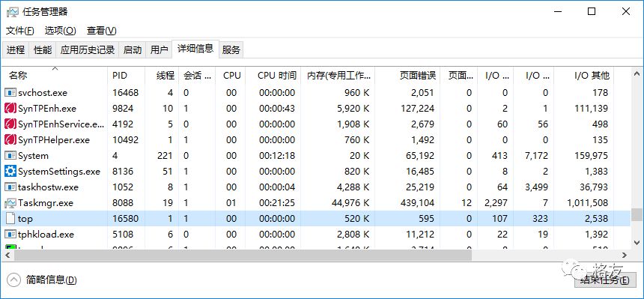The width and height of the screenshot is (644, 299).
Task: Click the svchost.exe process icon
Action: coord(10,92)
